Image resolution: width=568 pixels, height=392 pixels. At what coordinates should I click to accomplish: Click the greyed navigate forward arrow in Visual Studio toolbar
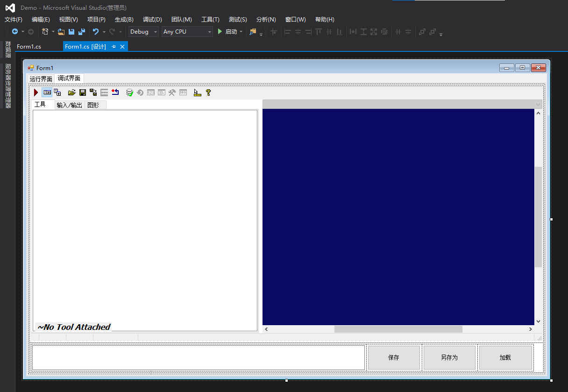pos(31,31)
